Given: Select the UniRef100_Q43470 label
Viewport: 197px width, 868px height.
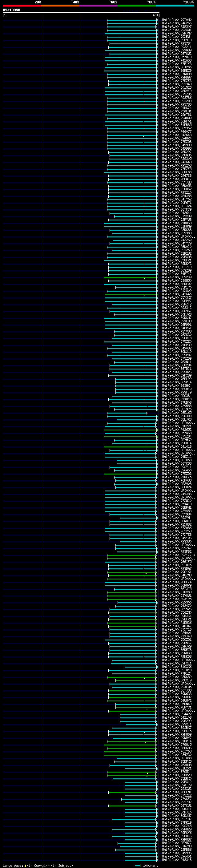Looking at the screenshot, I should tap(176, 606).
